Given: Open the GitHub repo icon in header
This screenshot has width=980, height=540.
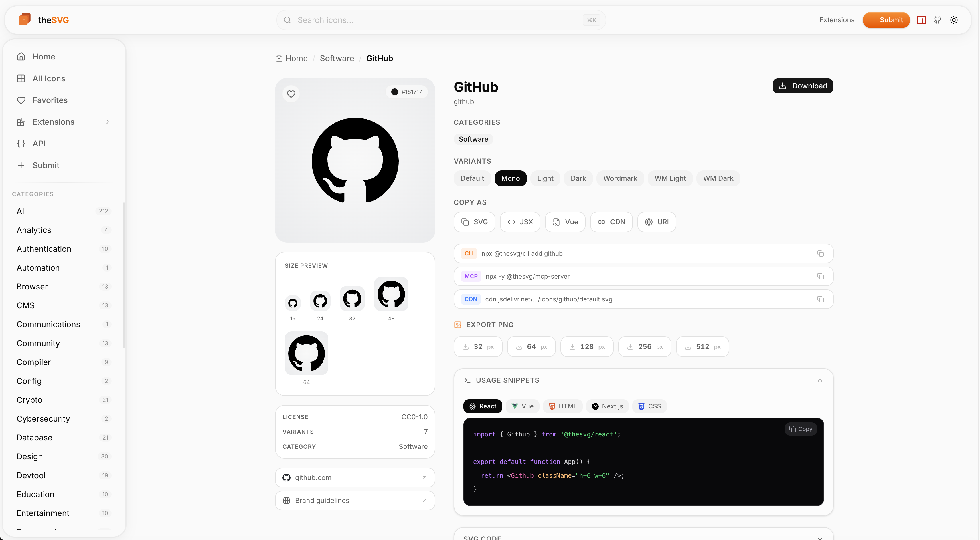Looking at the screenshot, I should [x=937, y=20].
